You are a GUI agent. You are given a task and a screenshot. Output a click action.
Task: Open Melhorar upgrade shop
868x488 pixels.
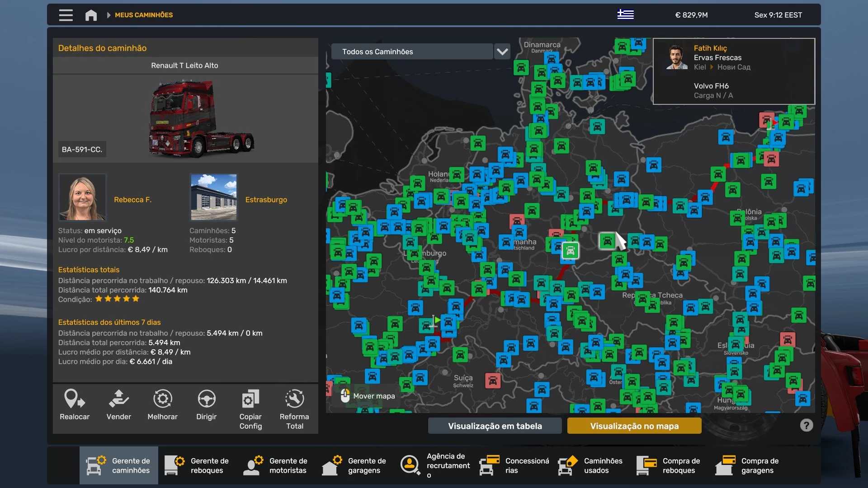[x=162, y=399]
